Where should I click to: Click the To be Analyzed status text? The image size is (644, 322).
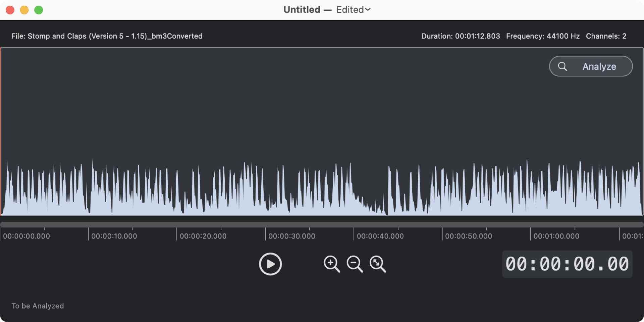[x=38, y=306]
